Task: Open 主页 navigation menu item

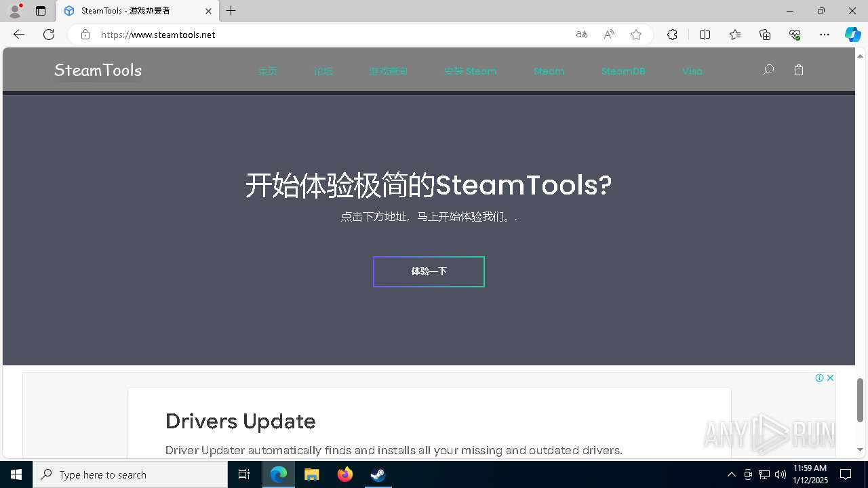Action: point(268,71)
